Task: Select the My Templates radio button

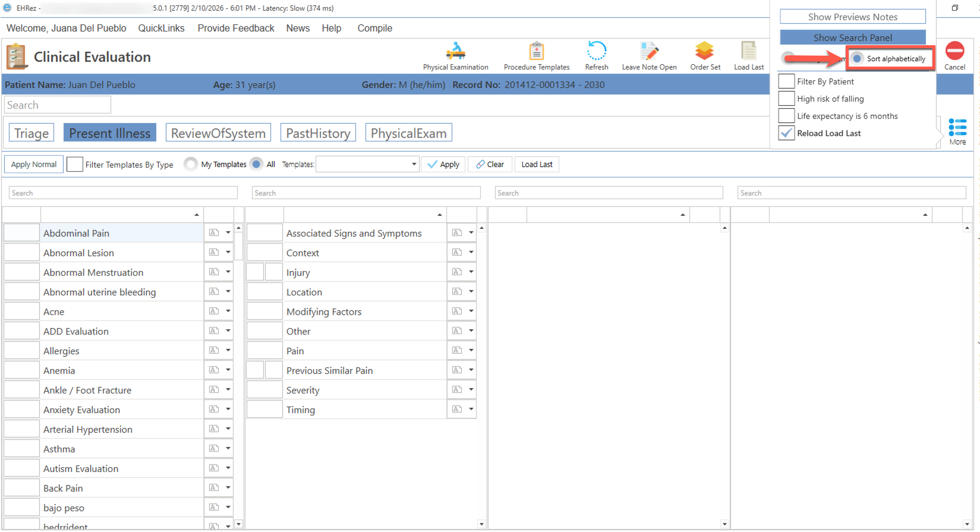Action: [x=190, y=164]
